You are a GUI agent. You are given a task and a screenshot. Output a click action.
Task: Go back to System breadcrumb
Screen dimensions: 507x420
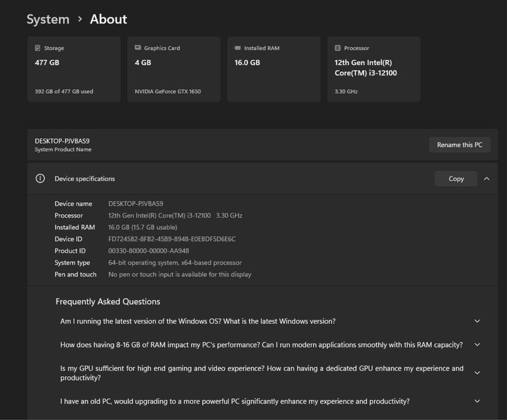(48, 19)
